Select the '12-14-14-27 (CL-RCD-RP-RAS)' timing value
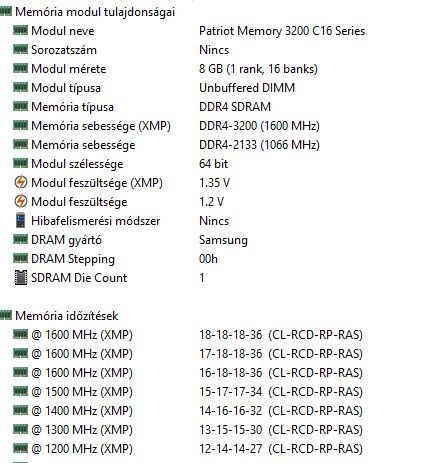Screen dimensions: 426x463 281,449
